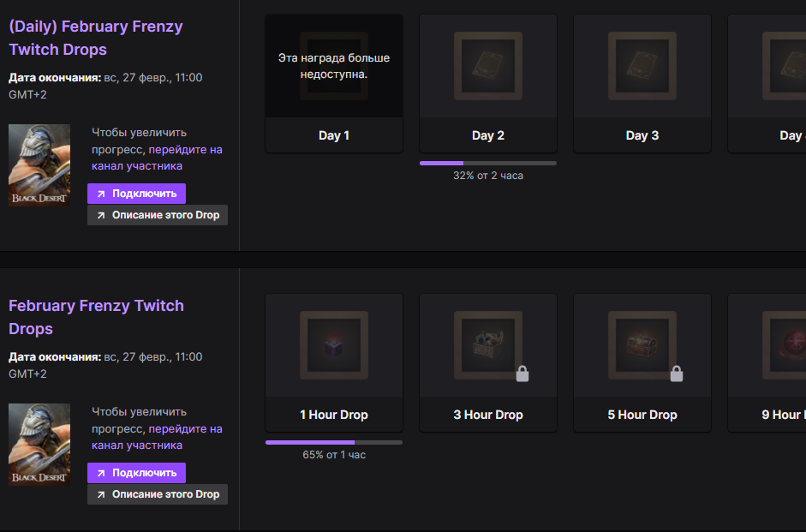Open the February Frenzy Twitch Drops title link

pos(96,317)
